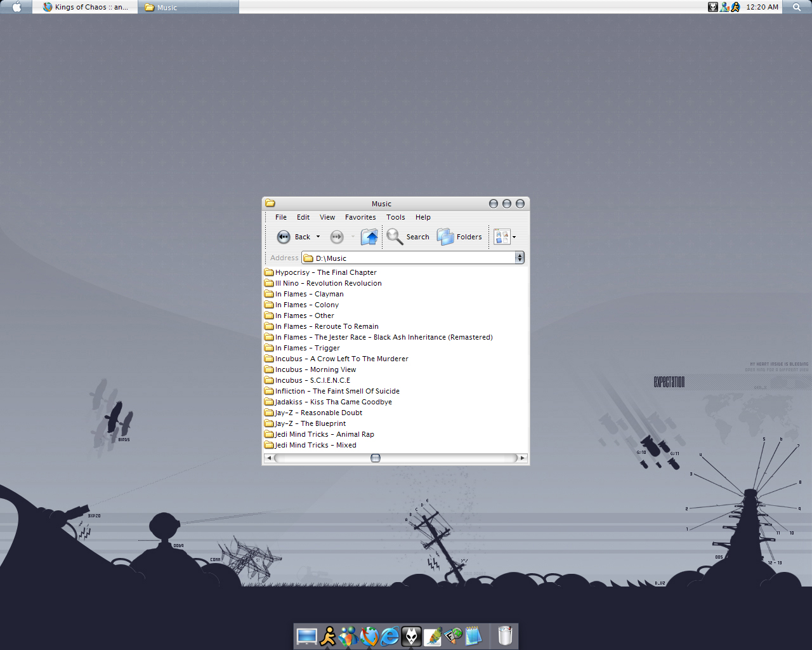Go up one folder level
This screenshot has height=650, width=812.
tap(369, 237)
